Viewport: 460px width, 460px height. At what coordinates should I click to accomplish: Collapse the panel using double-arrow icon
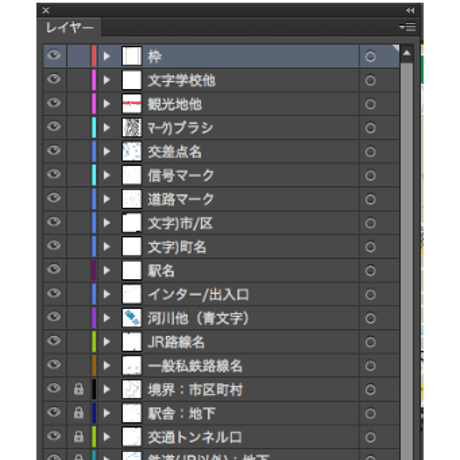click(410, 10)
